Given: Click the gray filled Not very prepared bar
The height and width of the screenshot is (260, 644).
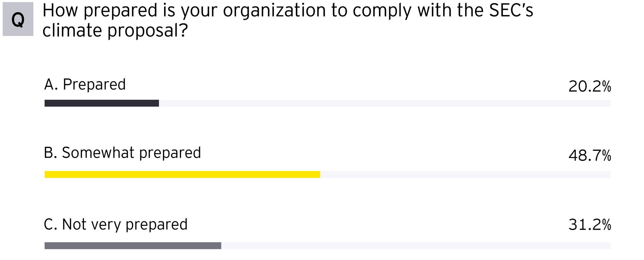Looking at the screenshot, I should [133, 246].
